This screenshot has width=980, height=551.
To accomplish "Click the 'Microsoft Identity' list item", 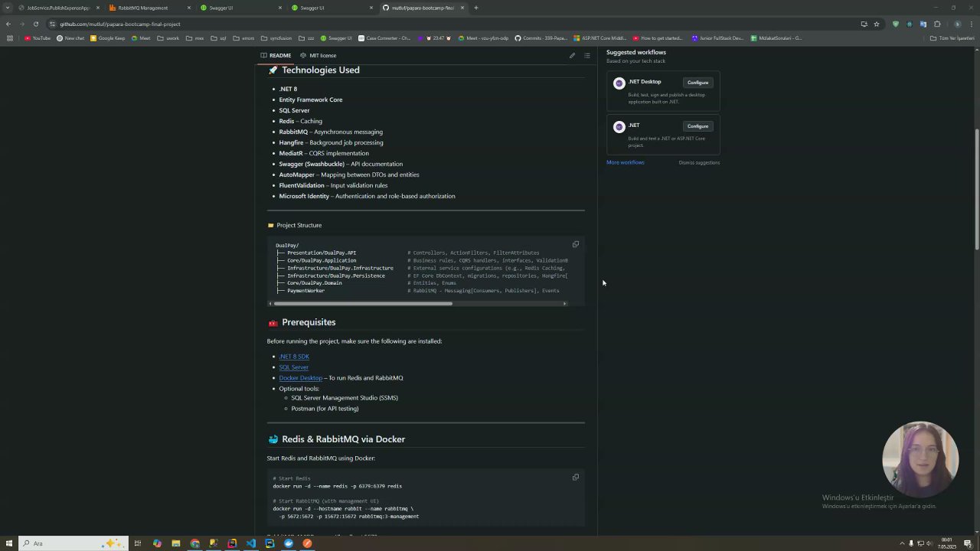I will coord(367,196).
